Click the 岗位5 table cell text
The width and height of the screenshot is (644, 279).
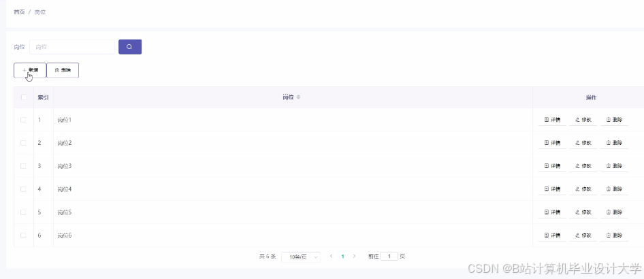click(65, 212)
